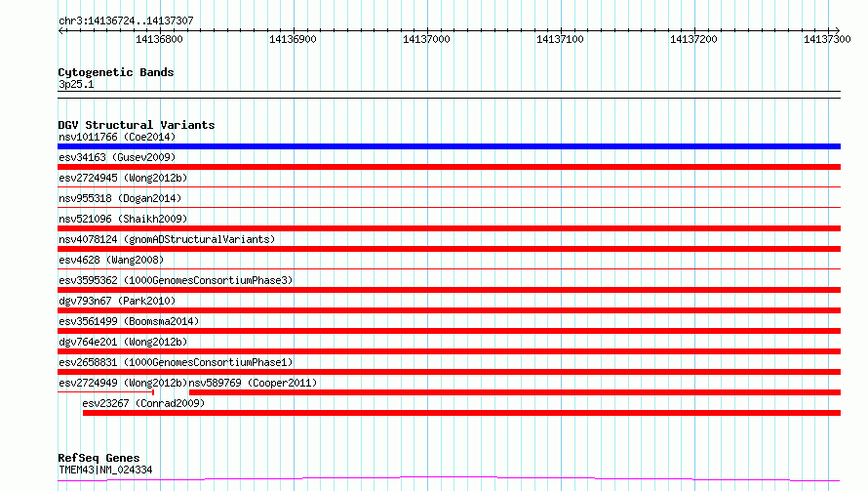868x491 pixels.
Task: Click ruler position 14137100
Action: pyautogui.click(x=560, y=39)
